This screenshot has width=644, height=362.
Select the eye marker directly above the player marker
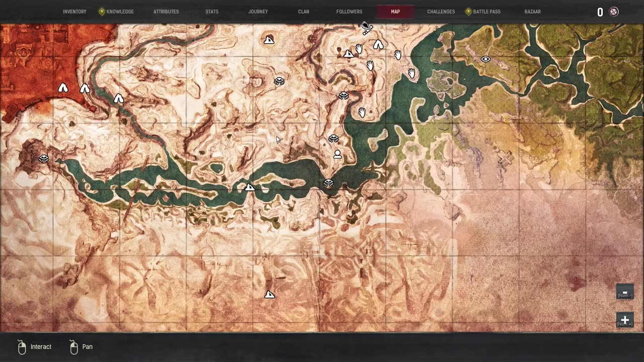333,138
